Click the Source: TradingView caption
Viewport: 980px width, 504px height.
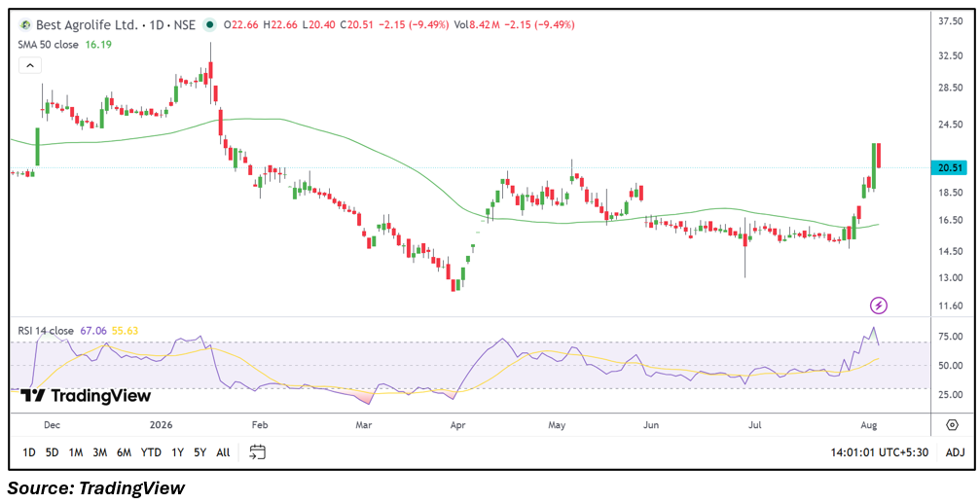[96, 487]
